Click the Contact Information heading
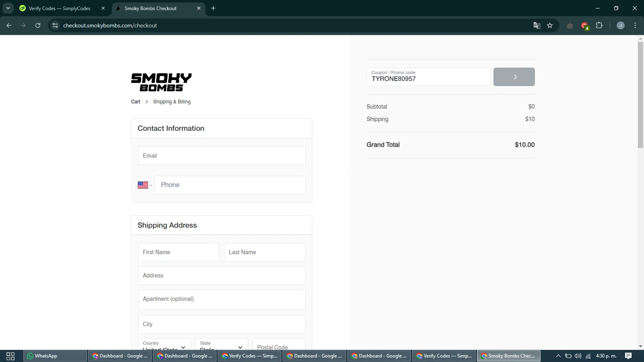This screenshot has width=644, height=362. (171, 128)
